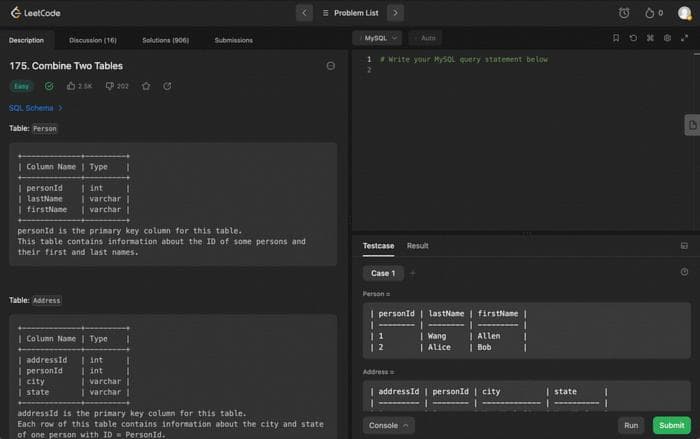Click the thumbs down dislike icon
The image size is (700, 439).
tap(110, 86)
